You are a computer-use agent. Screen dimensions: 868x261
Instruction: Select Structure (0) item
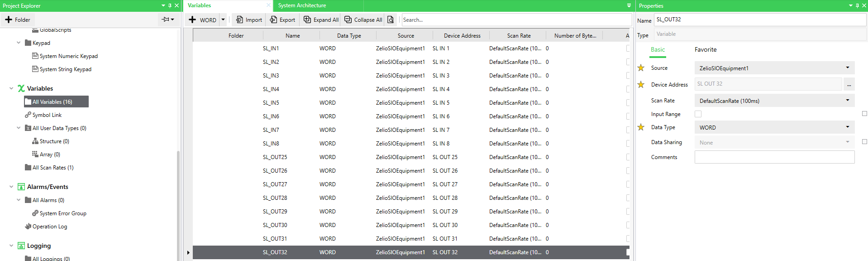54,141
